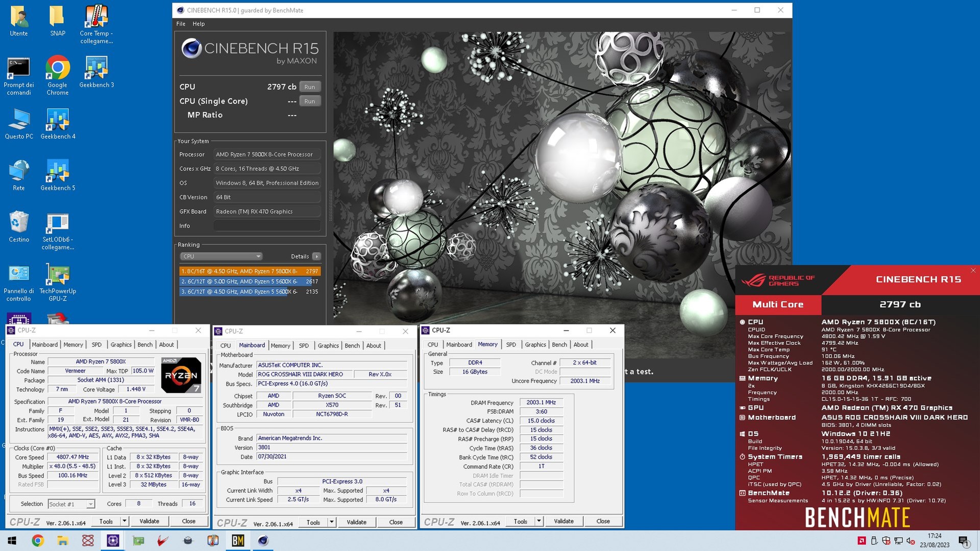Click the Info field in Your System
980x551 pixels.
click(x=267, y=226)
